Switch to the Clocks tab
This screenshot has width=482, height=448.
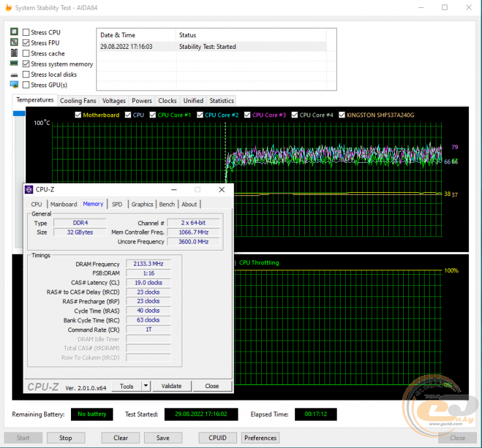[x=167, y=101]
